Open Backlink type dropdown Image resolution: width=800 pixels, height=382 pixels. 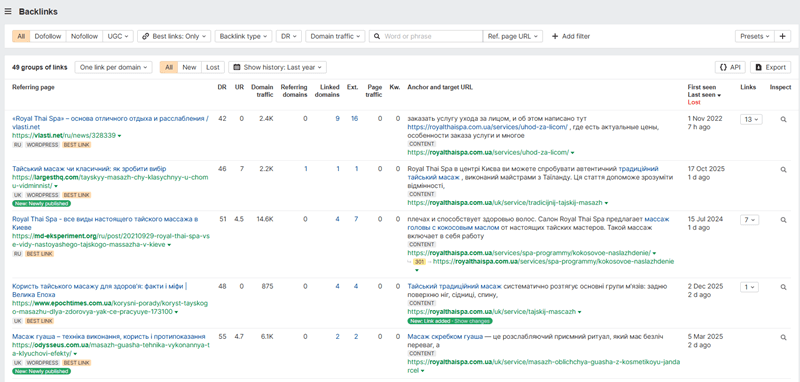pyautogui.click(x=243, y=36)
